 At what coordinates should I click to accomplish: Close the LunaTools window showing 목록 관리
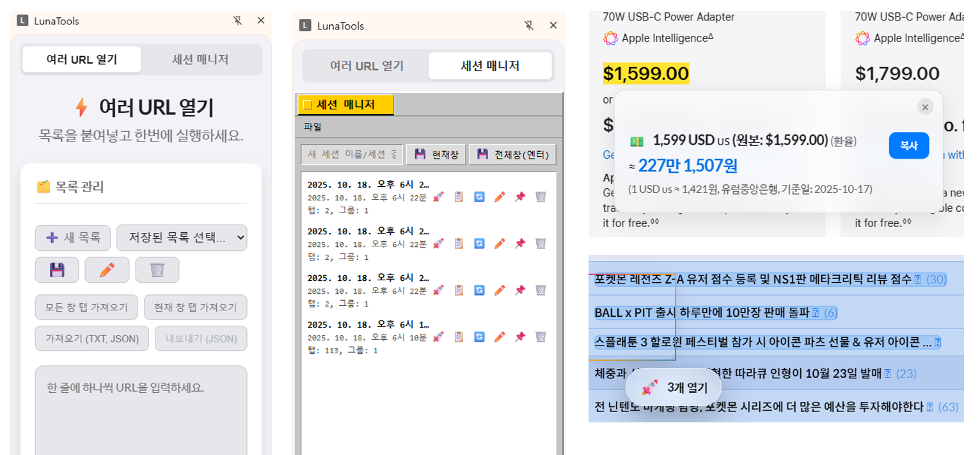pos(261,20)
